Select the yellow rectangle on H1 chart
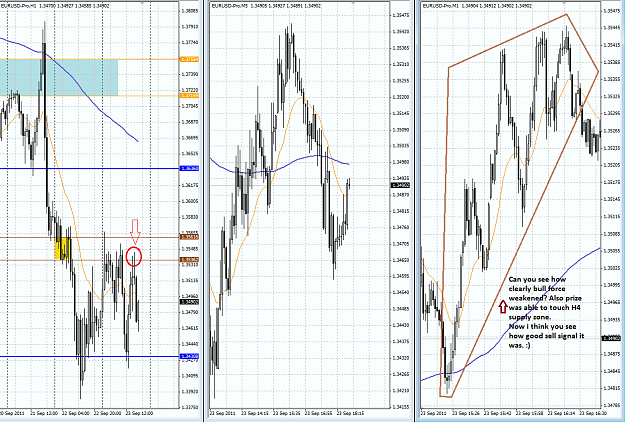 63,248
